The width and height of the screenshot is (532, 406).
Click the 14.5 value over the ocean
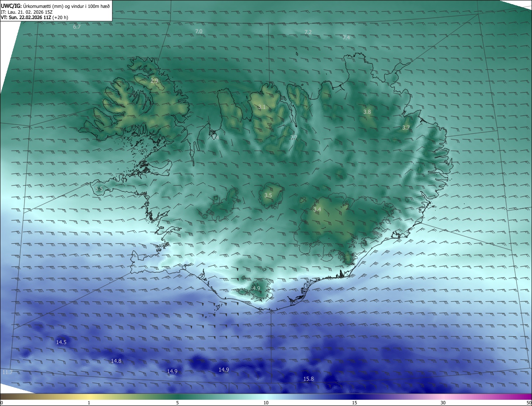[61, 342]
